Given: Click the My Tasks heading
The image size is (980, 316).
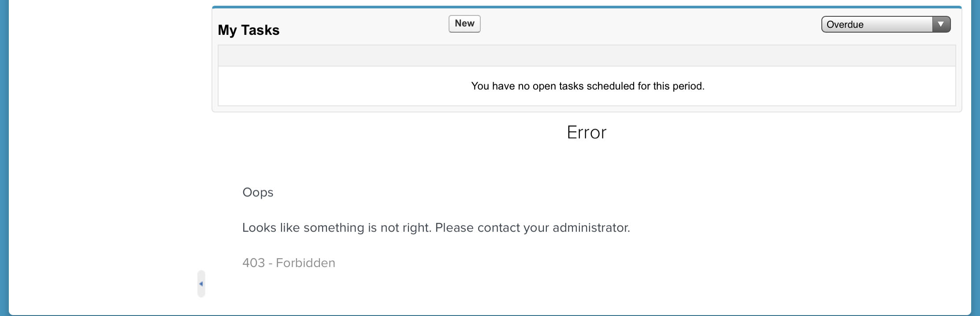Looking at the screenshot, I should click(249, 30).
